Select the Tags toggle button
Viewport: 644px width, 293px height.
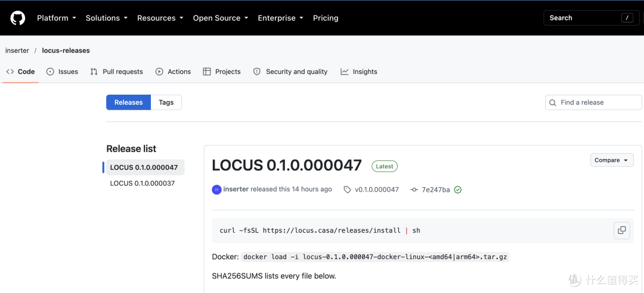click(166, 102)
